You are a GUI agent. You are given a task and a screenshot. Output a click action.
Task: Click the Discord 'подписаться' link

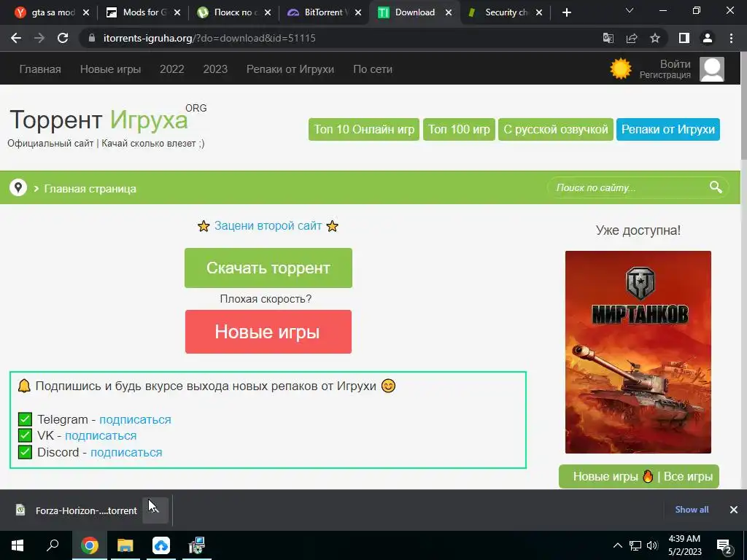point(126,452)
